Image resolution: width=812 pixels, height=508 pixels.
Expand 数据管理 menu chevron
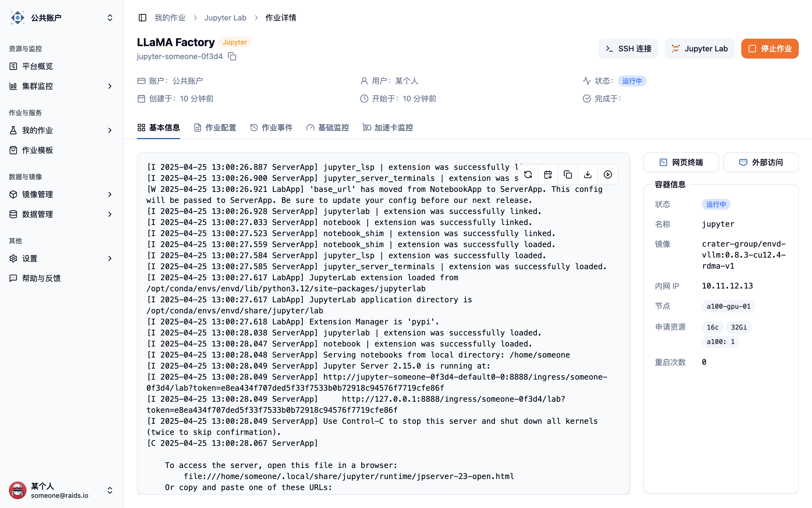click(x=110, y=214)
